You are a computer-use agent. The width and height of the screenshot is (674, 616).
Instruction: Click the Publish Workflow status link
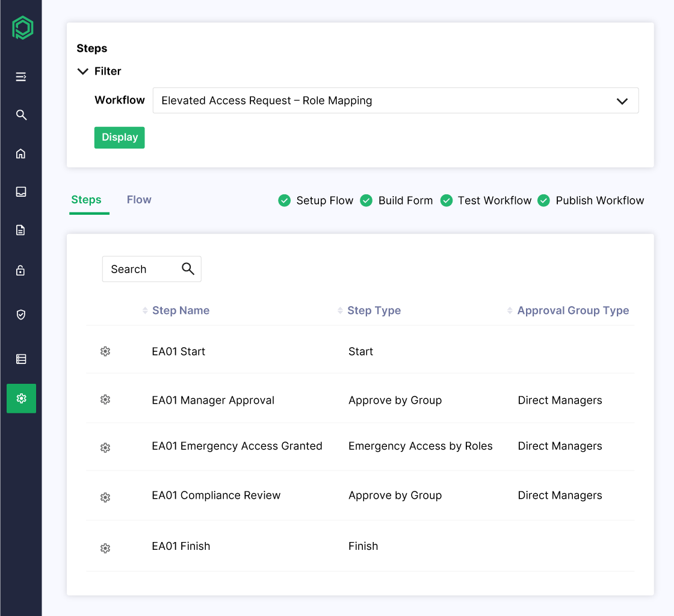pos(599,200)
